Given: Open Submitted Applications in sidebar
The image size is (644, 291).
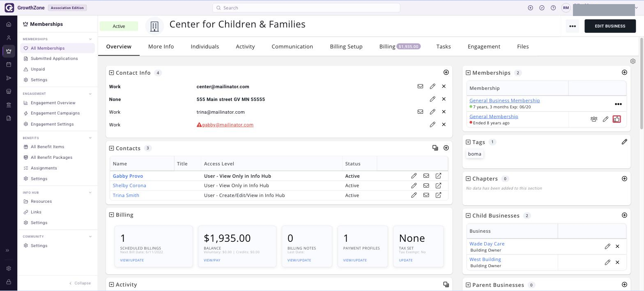Looking at the screenshot, I should (54, 59).
